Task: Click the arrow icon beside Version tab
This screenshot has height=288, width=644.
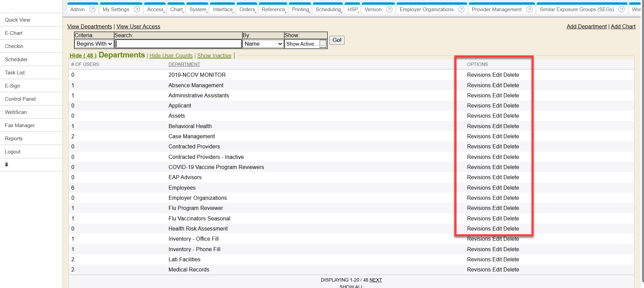Action: pos(389,9)
